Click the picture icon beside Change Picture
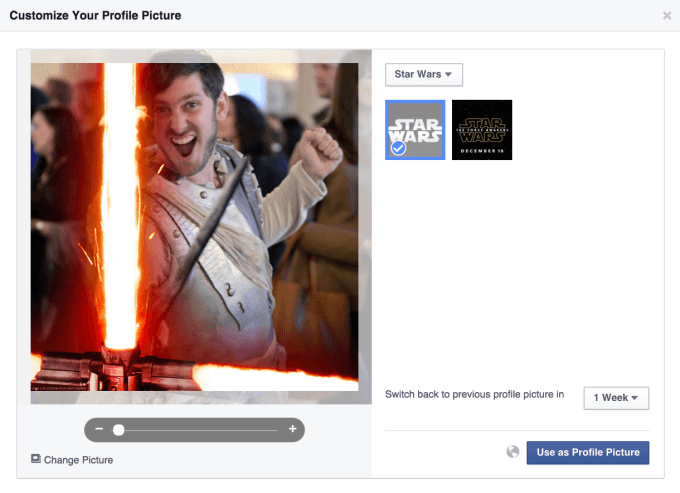 click(36, 459)
